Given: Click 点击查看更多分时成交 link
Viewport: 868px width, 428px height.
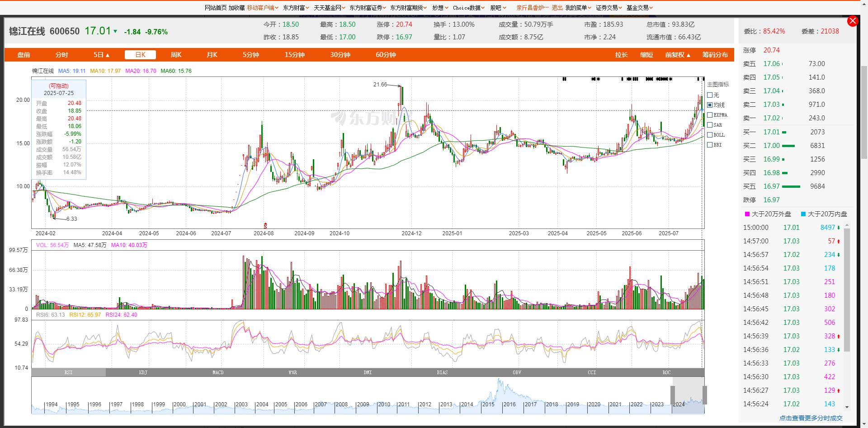Looking at the screenshot, I should [x=811, y=418].
